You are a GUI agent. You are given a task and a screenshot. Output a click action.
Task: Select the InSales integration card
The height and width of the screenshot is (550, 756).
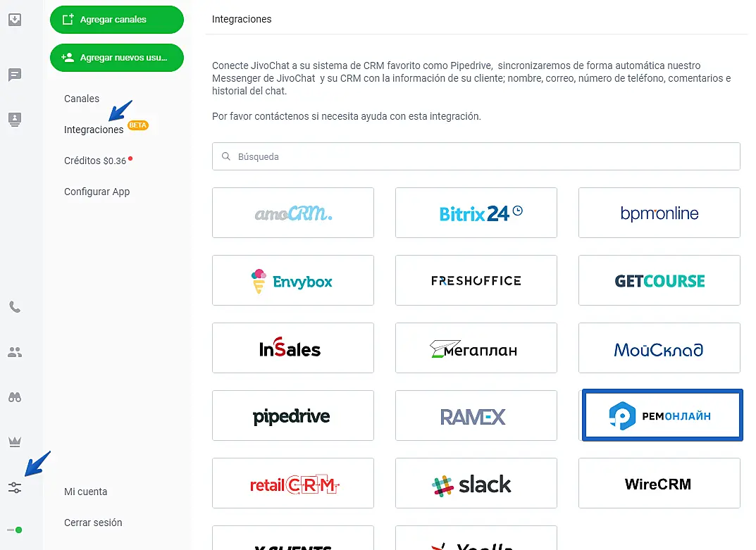[292, 348]
